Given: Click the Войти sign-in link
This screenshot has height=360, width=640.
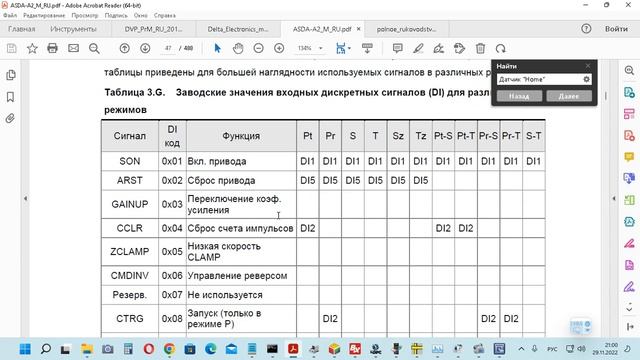Looking at the screenshot, I should tap(616, 29).
